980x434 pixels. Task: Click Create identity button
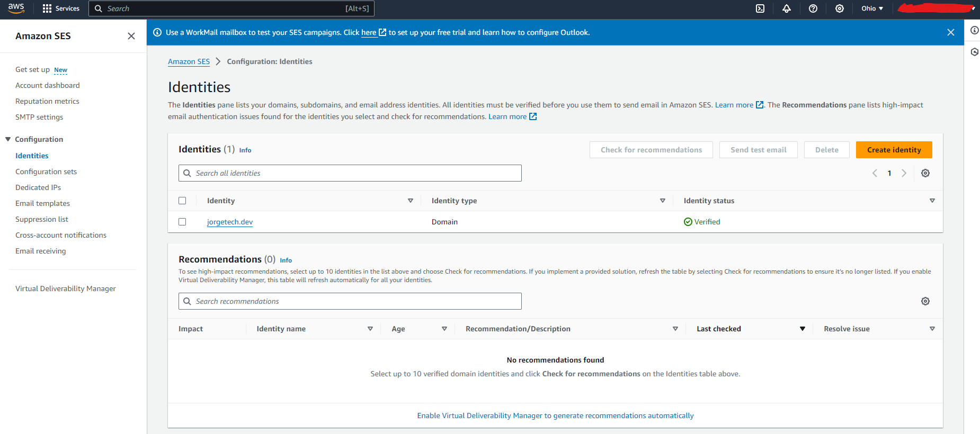(894, 150)
